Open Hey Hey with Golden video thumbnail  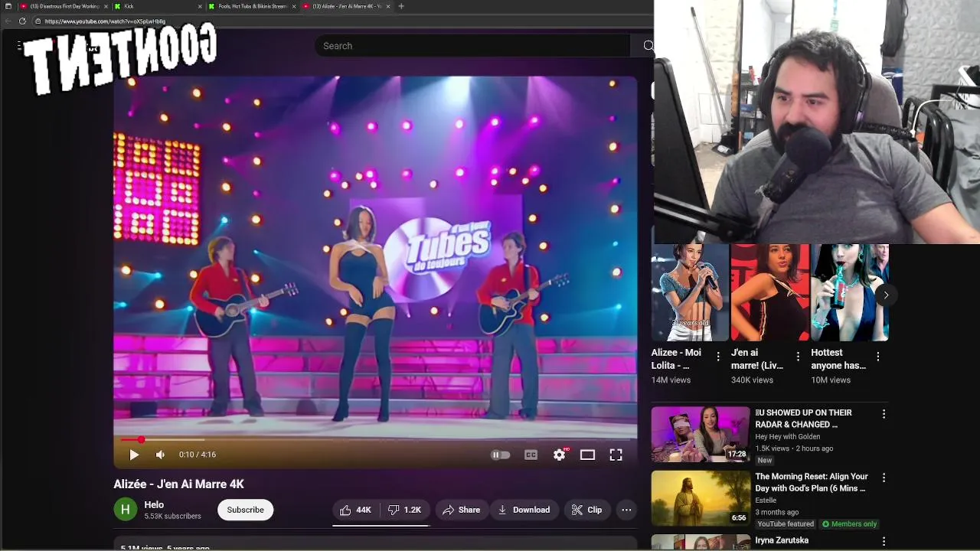click(x=701, y=434)
